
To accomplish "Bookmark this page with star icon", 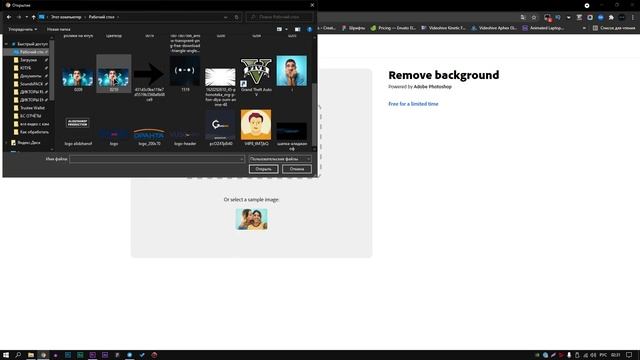I will click(x=534, y=18).
